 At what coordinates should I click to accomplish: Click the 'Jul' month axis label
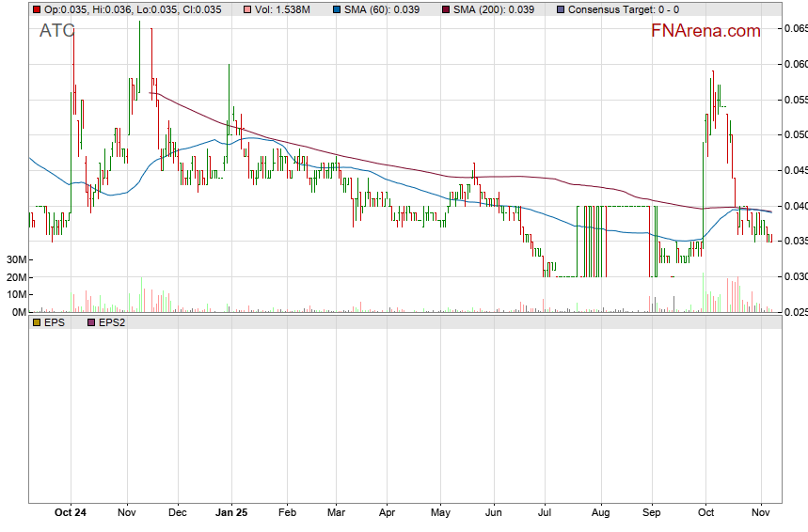545,513
